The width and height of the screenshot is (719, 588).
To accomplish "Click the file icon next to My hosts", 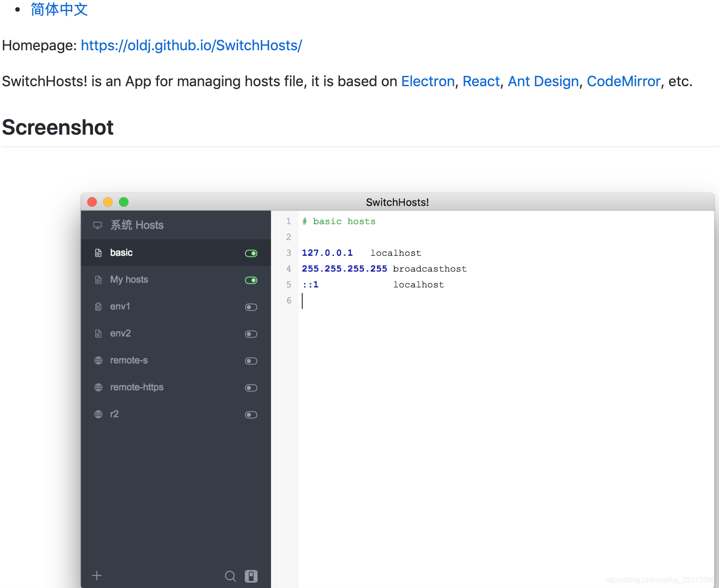I will (x=98, y=280).
